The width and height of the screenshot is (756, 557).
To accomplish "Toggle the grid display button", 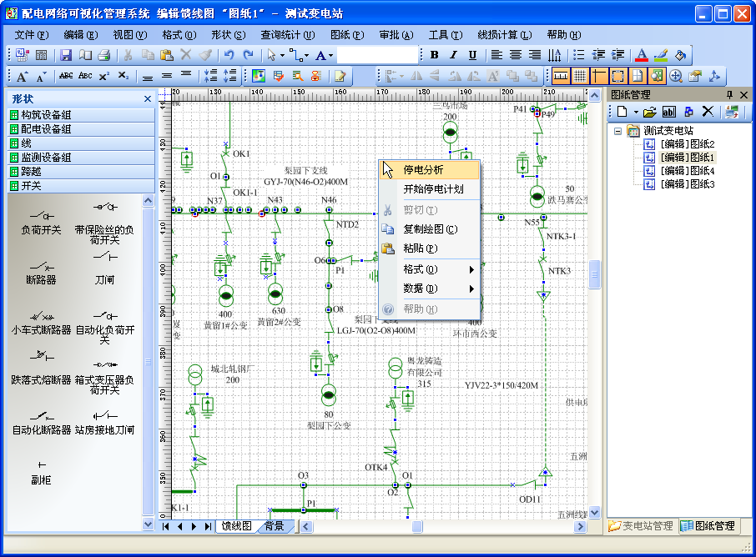I will [x=580, y=76].
